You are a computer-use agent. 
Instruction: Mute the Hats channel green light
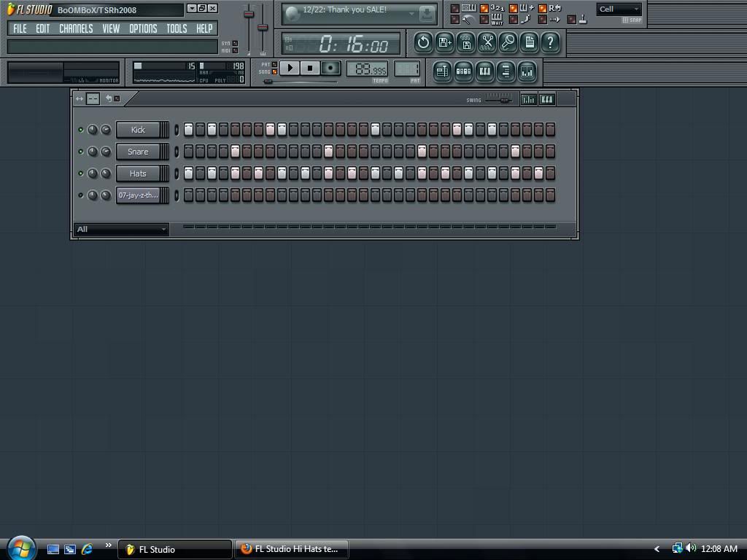[x=80, y=174]
